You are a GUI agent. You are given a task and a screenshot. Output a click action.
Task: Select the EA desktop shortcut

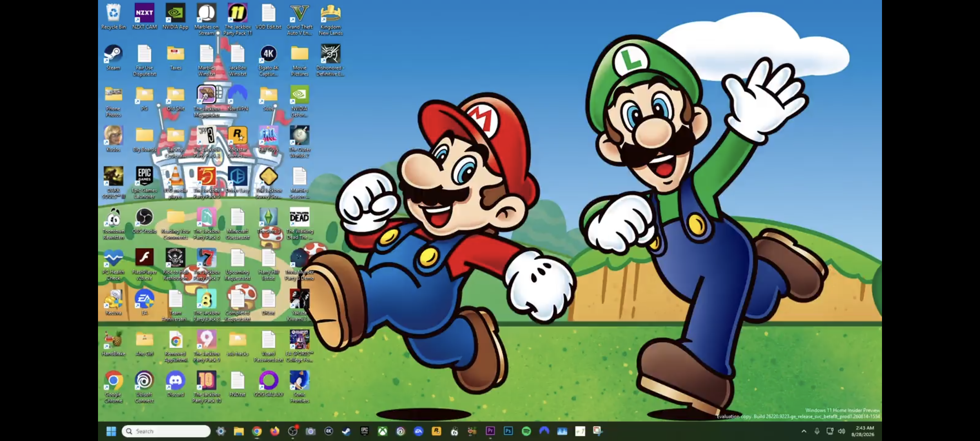145,302
